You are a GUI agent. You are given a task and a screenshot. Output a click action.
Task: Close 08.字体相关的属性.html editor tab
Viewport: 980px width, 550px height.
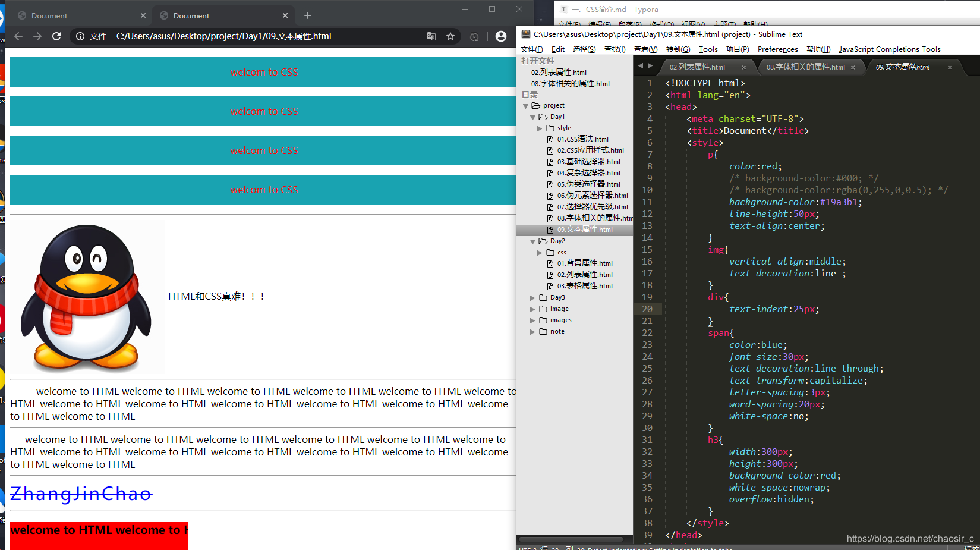(x=853, y=67)
